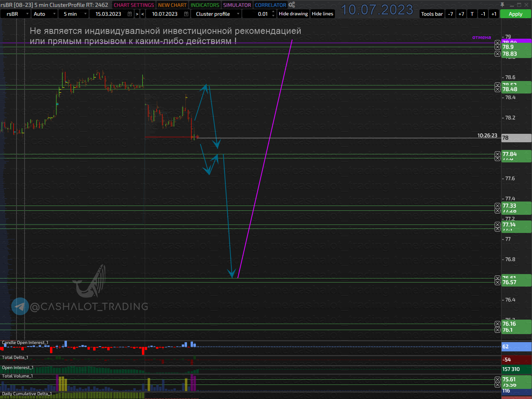
Task: Remove the 77.33 price level line
Action: pos(498,206)
